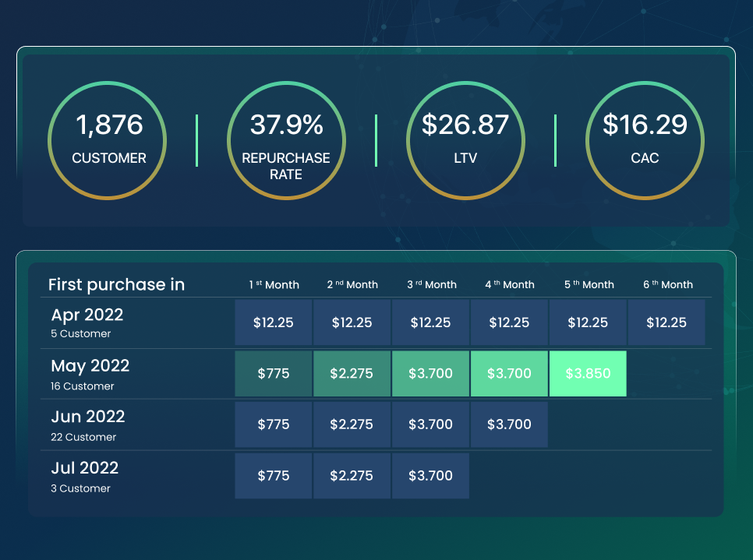This screenshot has width=753, height=560.
Task: Click the bright green $3.850 cell
Action: coord(588,374)
